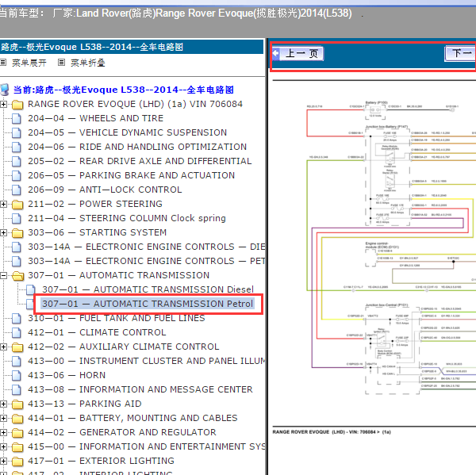Viewport: 476px width, 475px height.
Task: Open 417-01 EXTERIOR LIGHTING
Action: [x=101, y=461]
